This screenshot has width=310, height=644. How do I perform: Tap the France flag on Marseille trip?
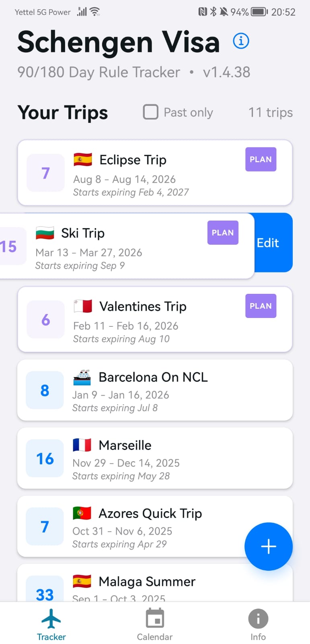(82, 445)
